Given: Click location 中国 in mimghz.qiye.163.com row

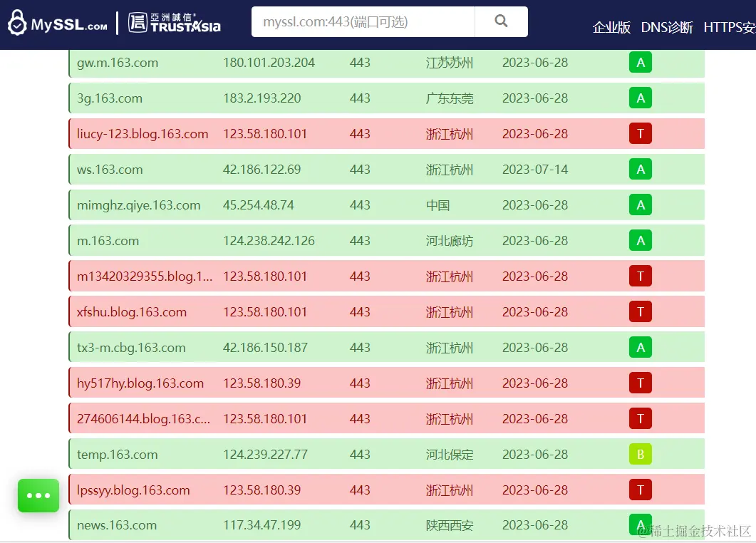Looking at the screenshot, I should (x=437, y=205).
